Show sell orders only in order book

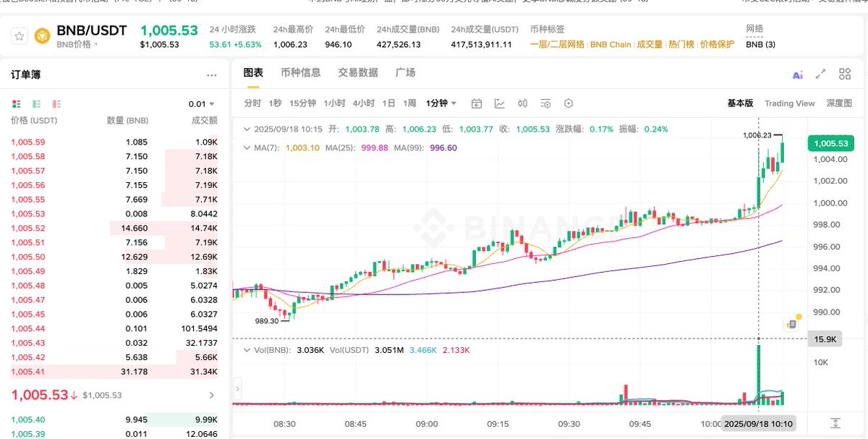click(56, 103)
